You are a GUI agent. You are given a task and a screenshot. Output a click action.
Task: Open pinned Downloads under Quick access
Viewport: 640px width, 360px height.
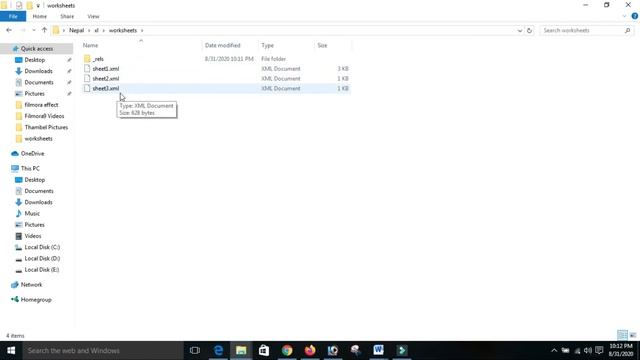point(38,71)
